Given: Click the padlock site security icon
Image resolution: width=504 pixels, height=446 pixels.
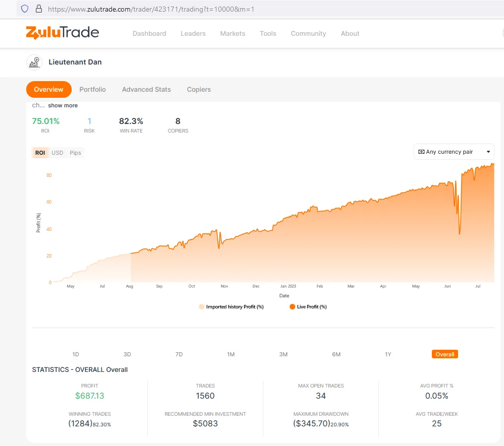Looking at the screenshot, I should [39, 9].
